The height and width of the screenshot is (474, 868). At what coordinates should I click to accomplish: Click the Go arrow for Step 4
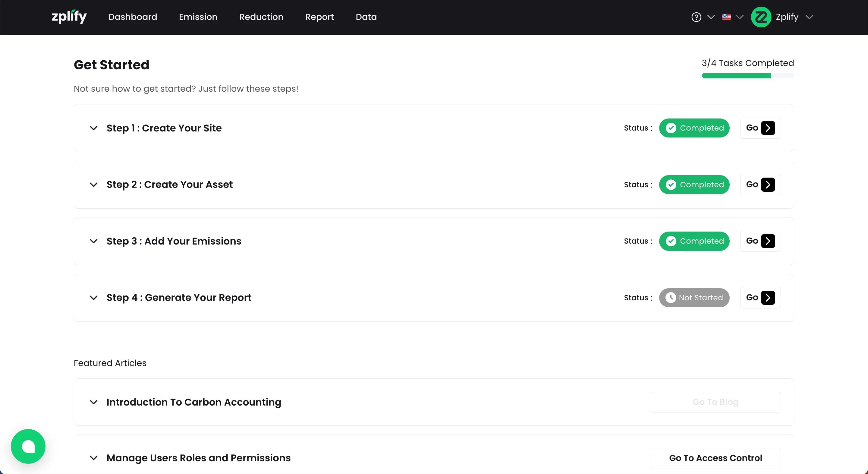(768, 298)
